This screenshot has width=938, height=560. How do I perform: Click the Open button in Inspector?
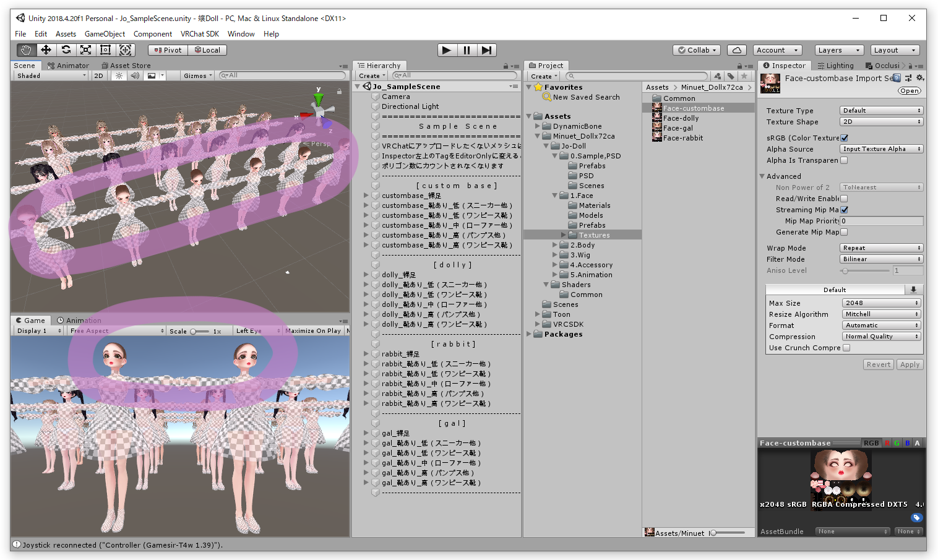click(x=910, y=91)
